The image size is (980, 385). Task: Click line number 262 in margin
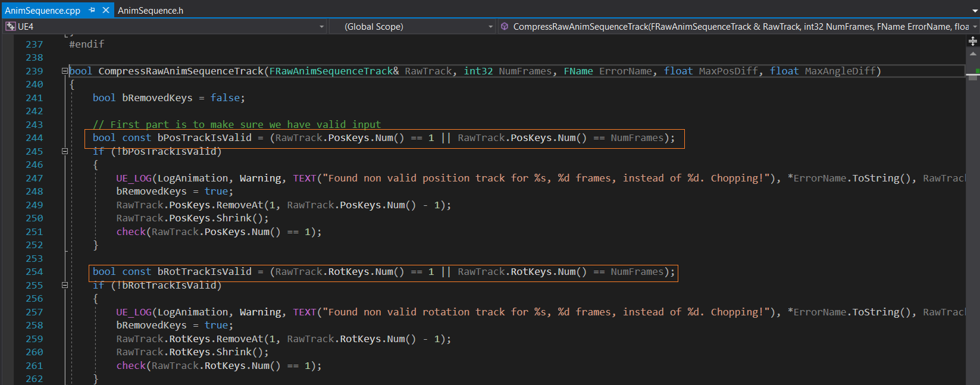pyautogui.click(x=35, y=378)
